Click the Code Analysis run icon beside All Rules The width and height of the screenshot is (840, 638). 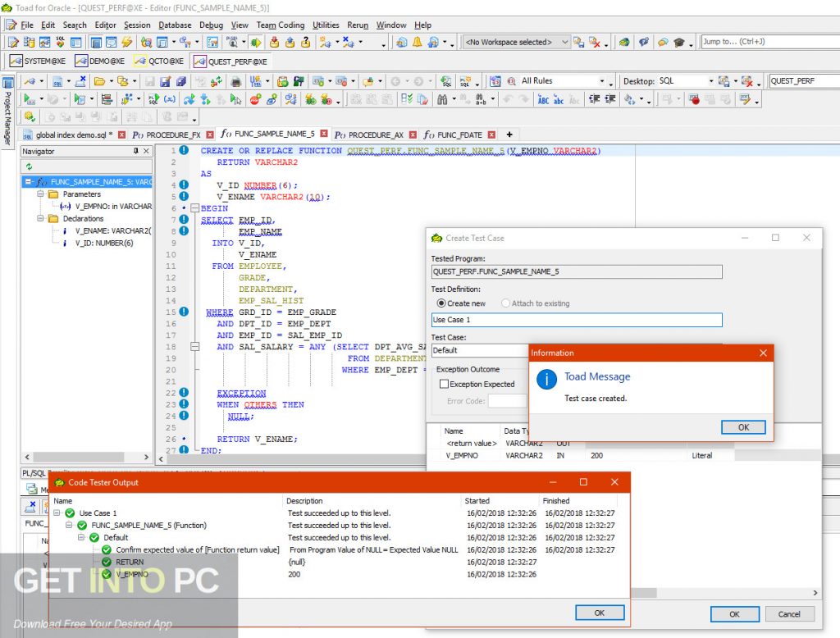point(511,81)
